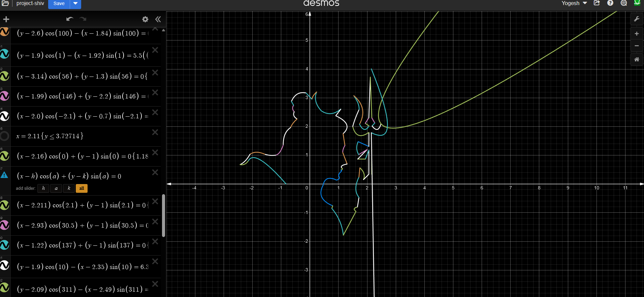Open expression list settings gear

coord(145,19)
